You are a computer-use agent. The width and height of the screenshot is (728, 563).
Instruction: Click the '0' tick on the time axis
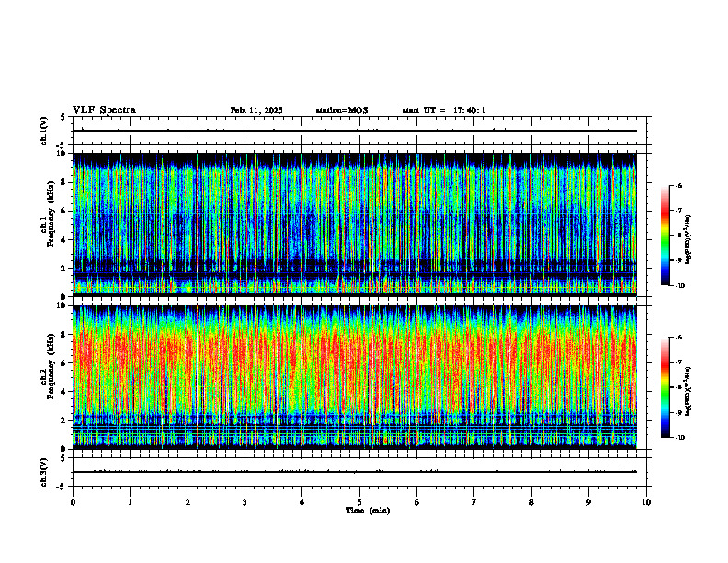pos(73,502)
